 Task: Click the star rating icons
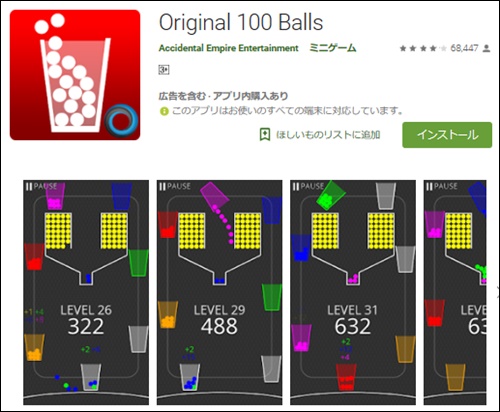(423, 49)
